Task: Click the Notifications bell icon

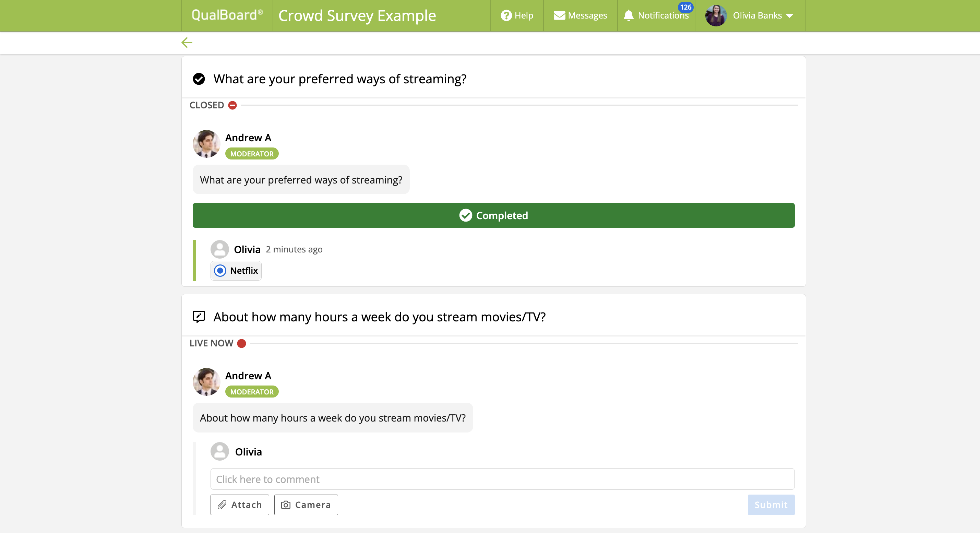Action: pos(629,15)
